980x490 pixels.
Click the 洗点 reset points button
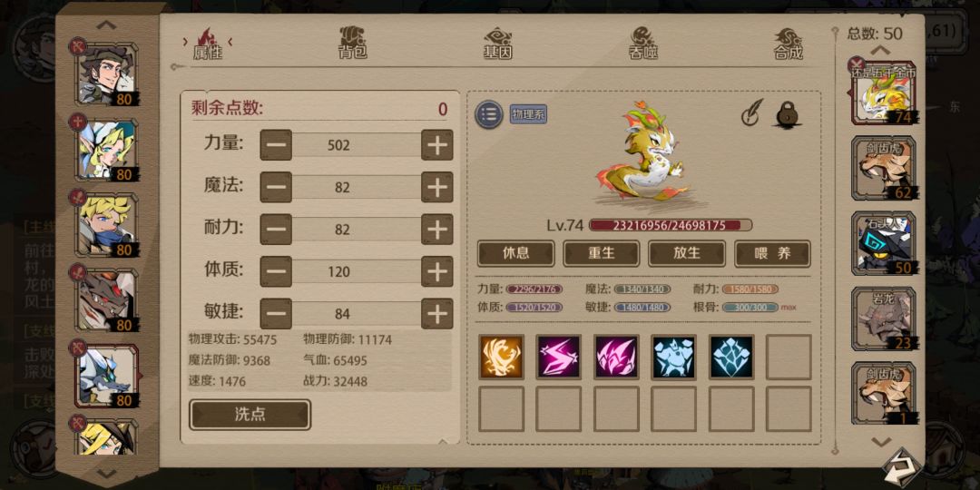250,415
